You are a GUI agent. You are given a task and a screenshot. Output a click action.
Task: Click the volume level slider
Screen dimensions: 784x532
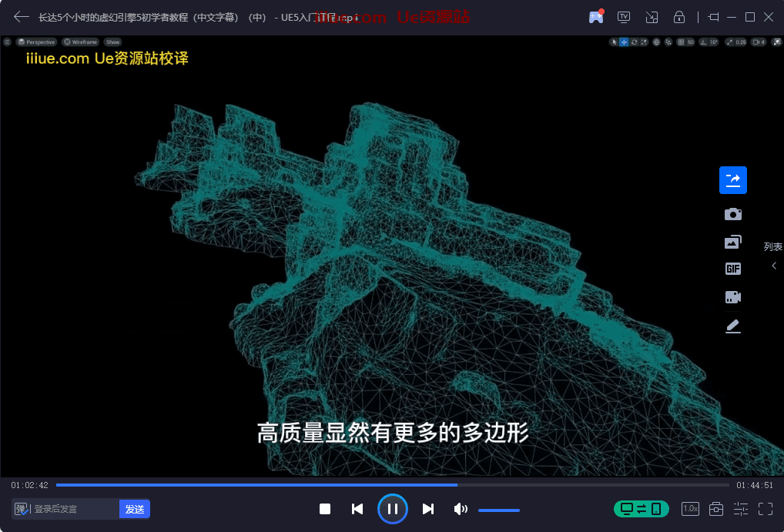pos(498,510)
